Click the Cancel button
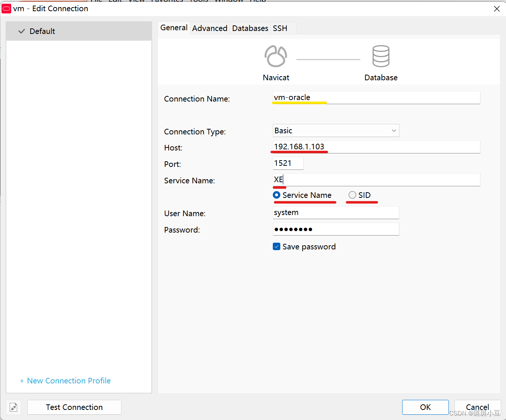 click(477, 407)
